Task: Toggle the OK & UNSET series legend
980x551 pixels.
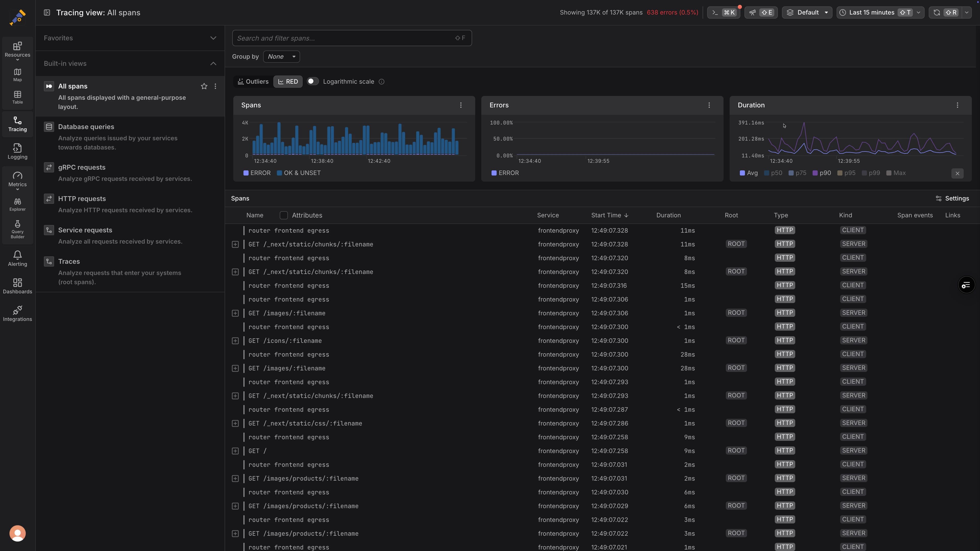Action: 299,173
